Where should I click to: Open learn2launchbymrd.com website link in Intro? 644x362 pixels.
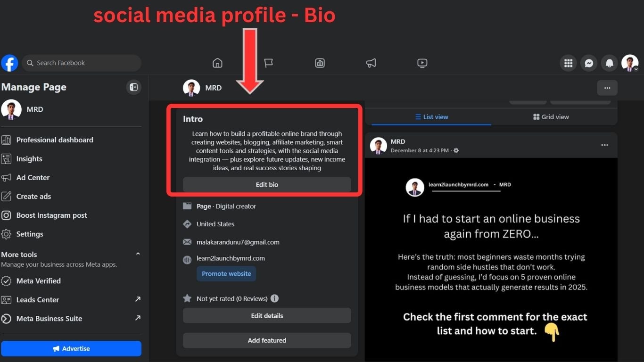pos(231,258)
